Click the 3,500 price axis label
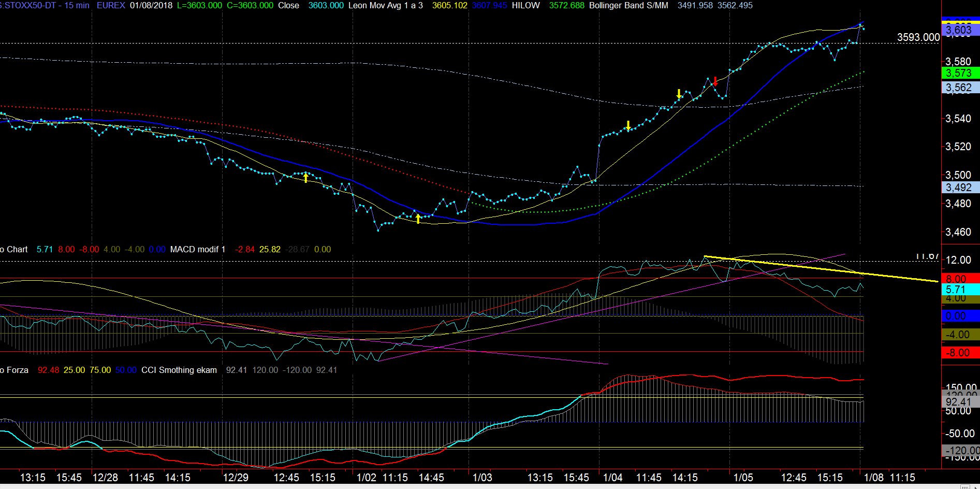The image size is (980, 489). [x=958, y=175]
